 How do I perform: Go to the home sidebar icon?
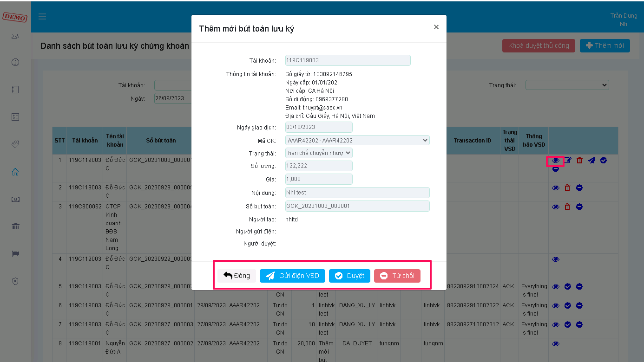[x=15, y=172]
